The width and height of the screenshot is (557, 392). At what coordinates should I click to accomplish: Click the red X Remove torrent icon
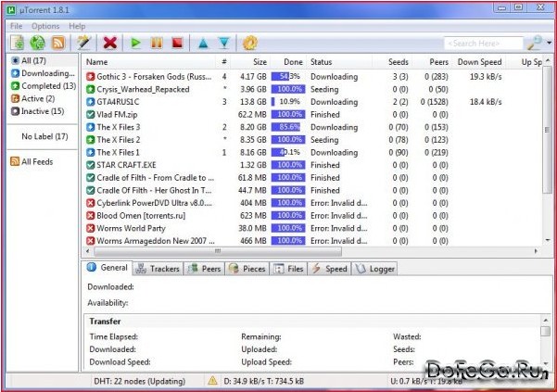(x=110, y=43)
